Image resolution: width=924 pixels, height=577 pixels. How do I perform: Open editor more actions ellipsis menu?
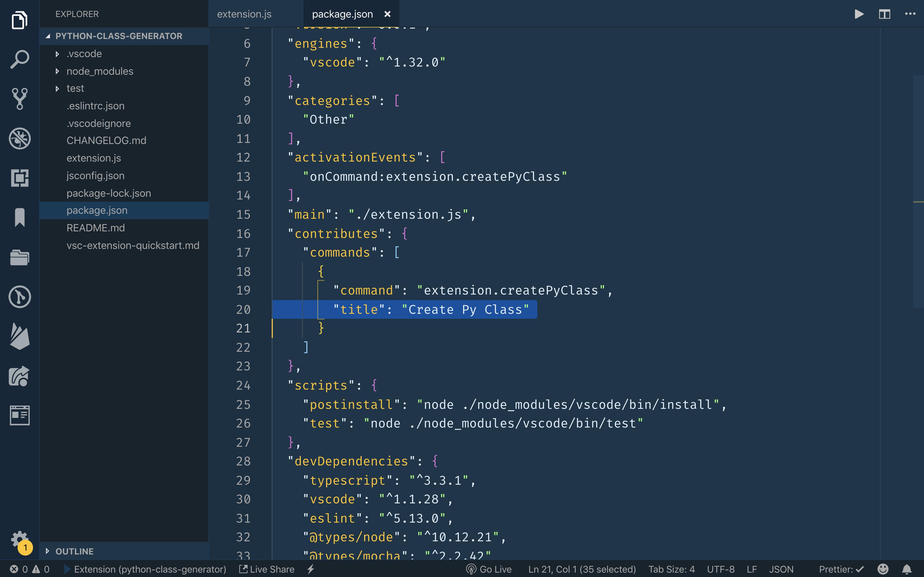(x=910, y=14)
